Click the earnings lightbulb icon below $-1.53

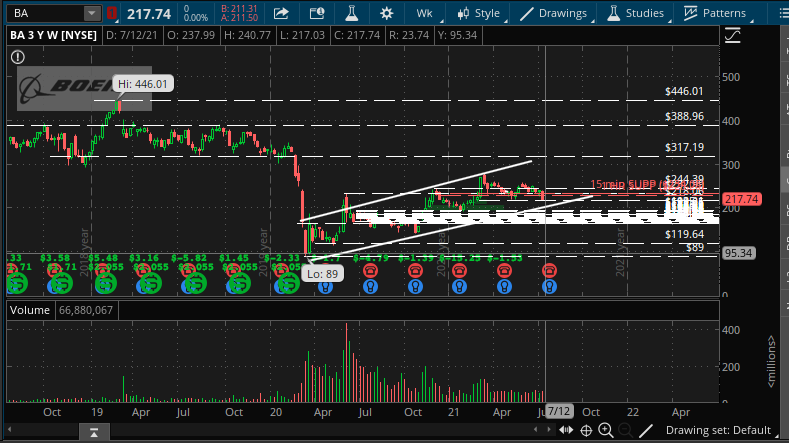point(504,287)
